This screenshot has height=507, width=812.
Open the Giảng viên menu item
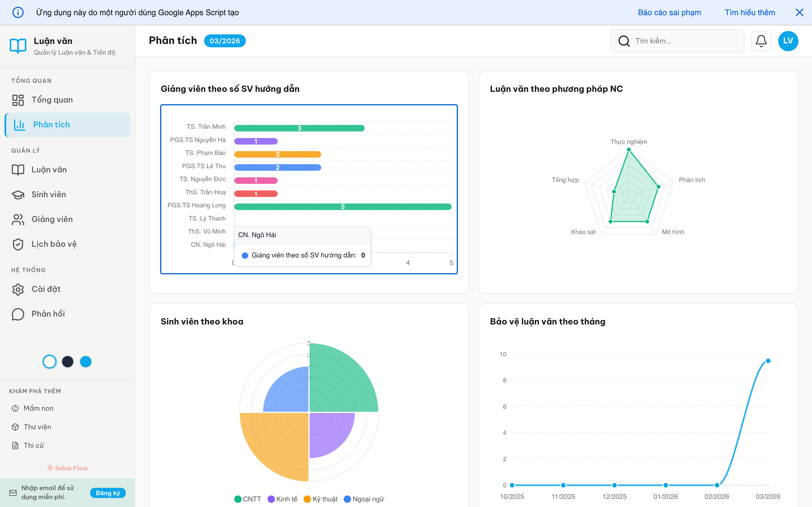pos(52,219)
